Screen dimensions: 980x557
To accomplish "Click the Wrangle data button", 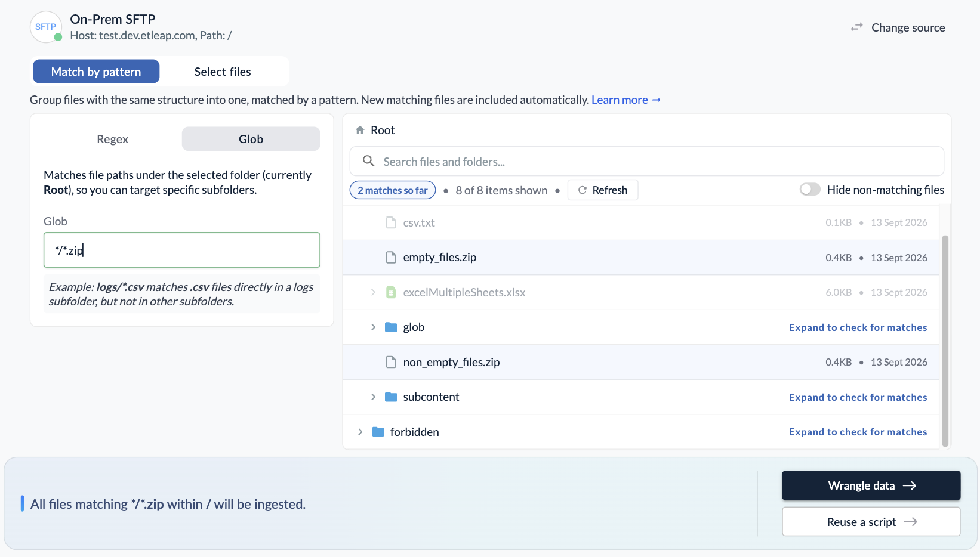I will coord(871,485).
